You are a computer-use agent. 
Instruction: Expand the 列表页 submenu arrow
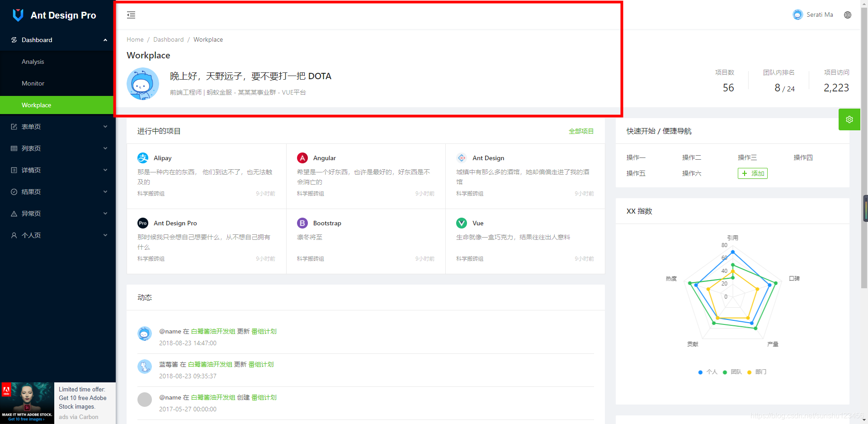coord(105,148)
